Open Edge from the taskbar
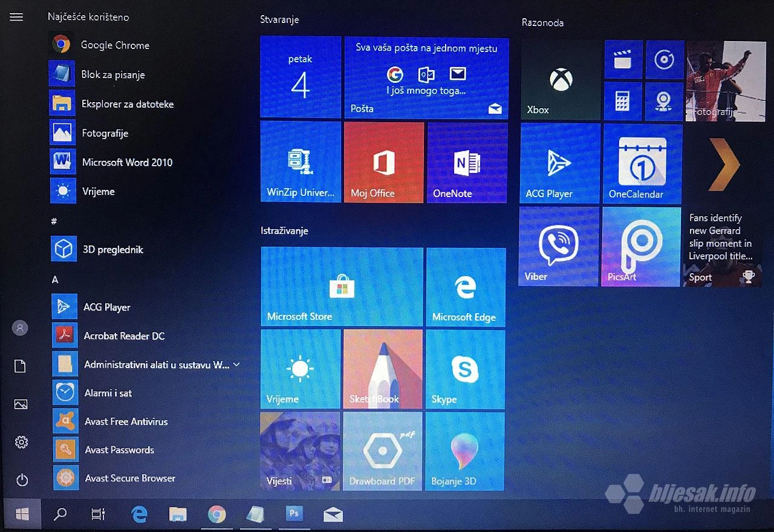Screen dimensions: 774x532 click(139, 514)
